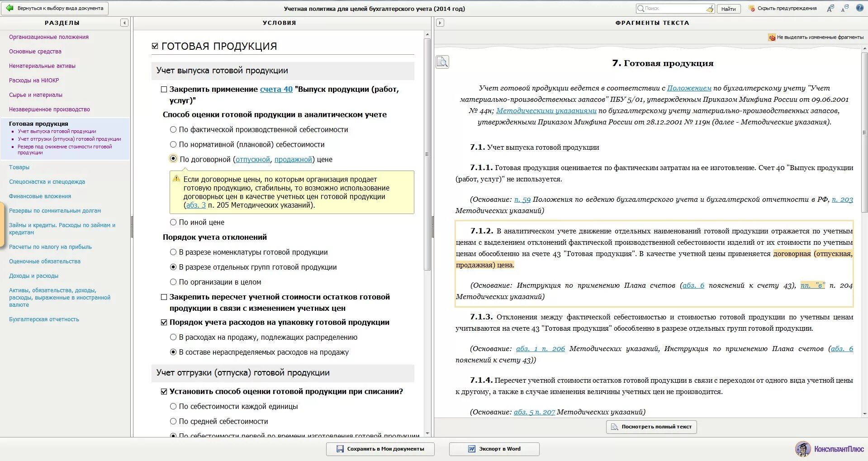Viewport: 868px width, 461px height.
Task: Click the magnifier icon in search box
Action: [x=640, y=9]
